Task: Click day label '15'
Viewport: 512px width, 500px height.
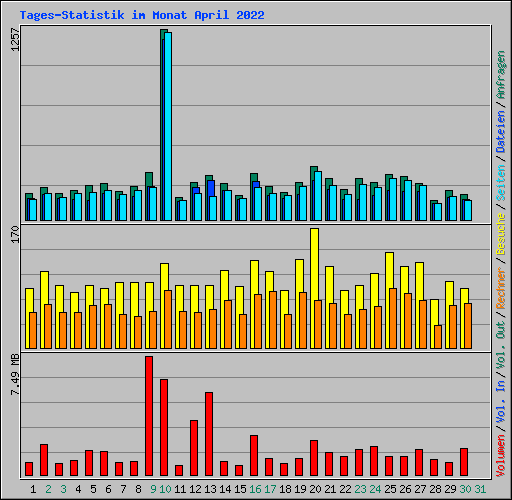Action: [240, 489]
